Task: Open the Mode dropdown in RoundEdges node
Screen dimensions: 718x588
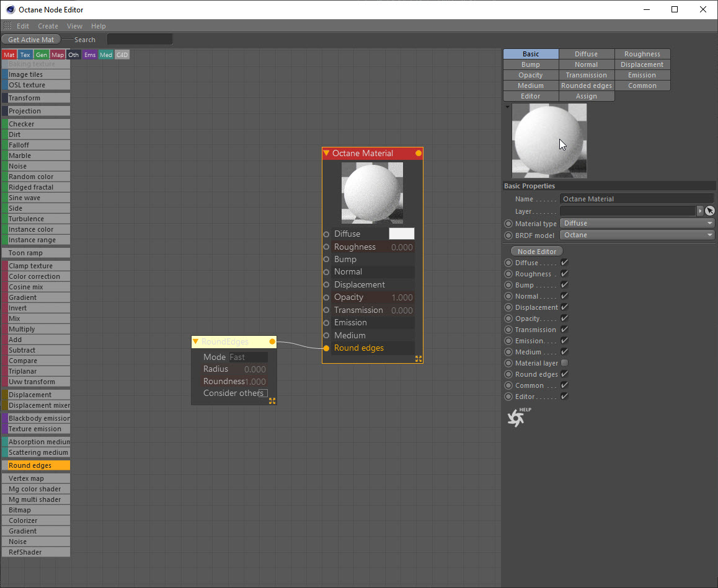Action: pyautogui.click(x=248, y=358)
